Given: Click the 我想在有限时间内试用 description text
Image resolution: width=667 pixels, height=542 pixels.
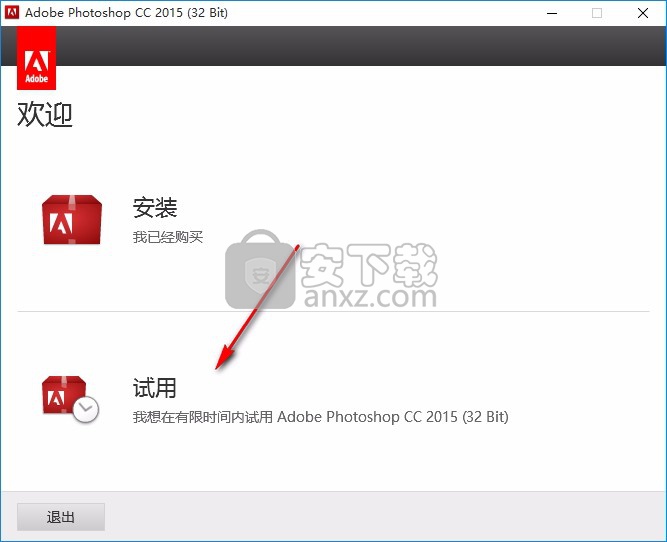Looking at the screenshot, I should coord(320,417).
